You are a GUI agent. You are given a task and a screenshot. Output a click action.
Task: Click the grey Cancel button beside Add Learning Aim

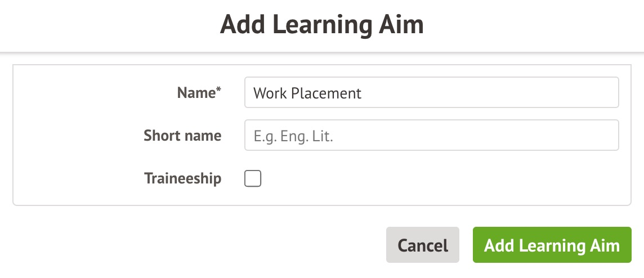[423, 245]
